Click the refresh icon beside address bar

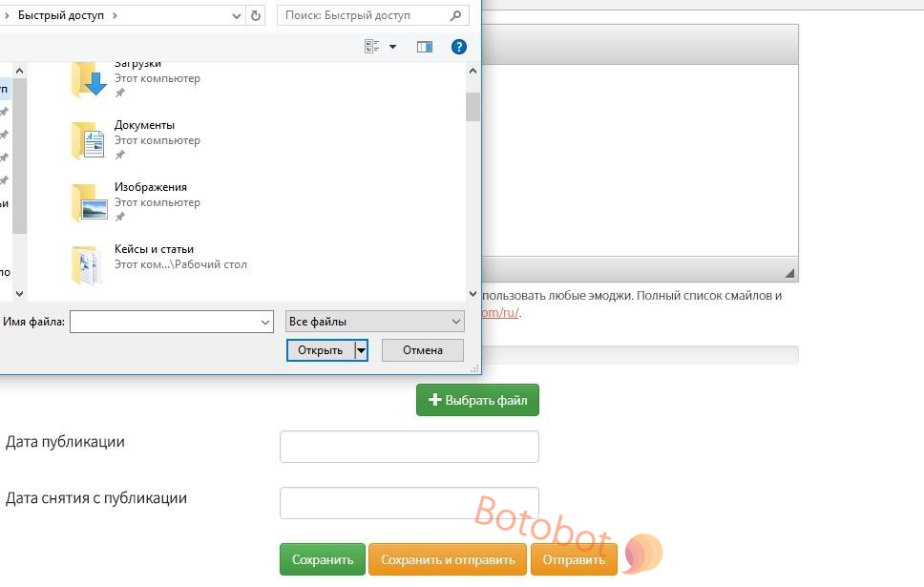pos(255,15)
